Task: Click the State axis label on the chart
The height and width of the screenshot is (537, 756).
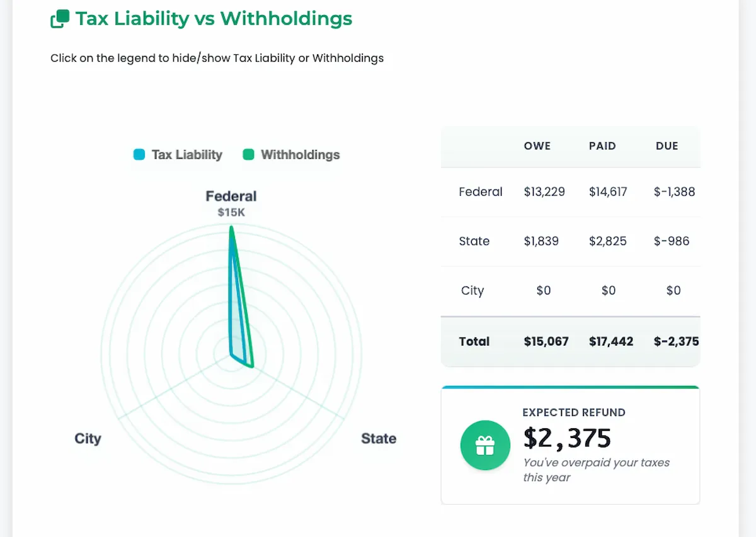Action: point(378,439)
